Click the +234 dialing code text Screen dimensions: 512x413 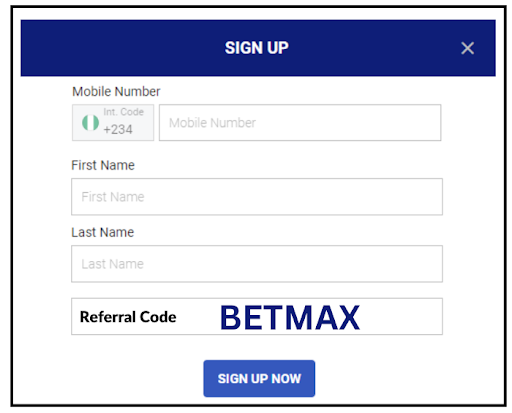(x=118, y=129)
